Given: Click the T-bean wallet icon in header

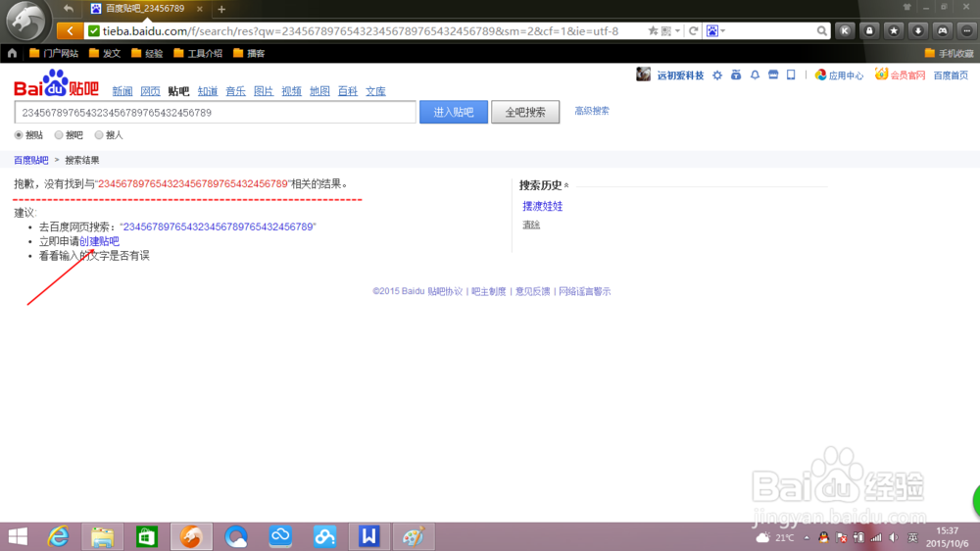Looking at the screenshot, I should click(x=736, y=75).
